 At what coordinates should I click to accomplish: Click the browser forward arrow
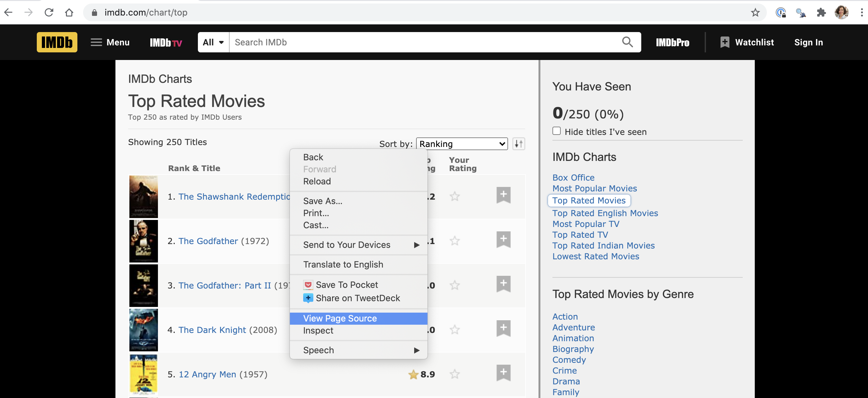tap(29, 12)
